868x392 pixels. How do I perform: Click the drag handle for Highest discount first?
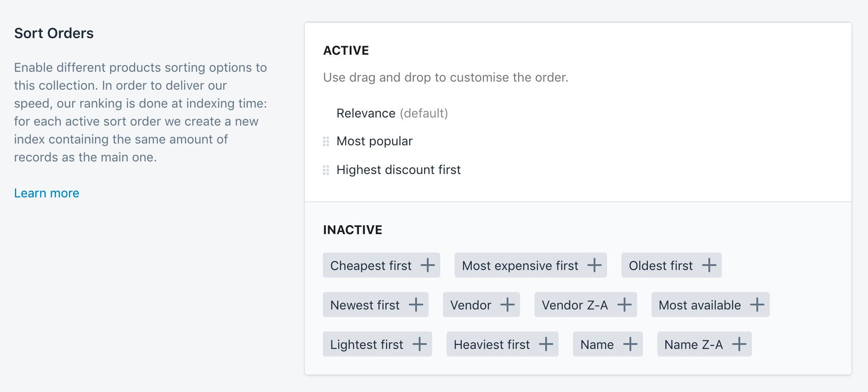(326, 170)
